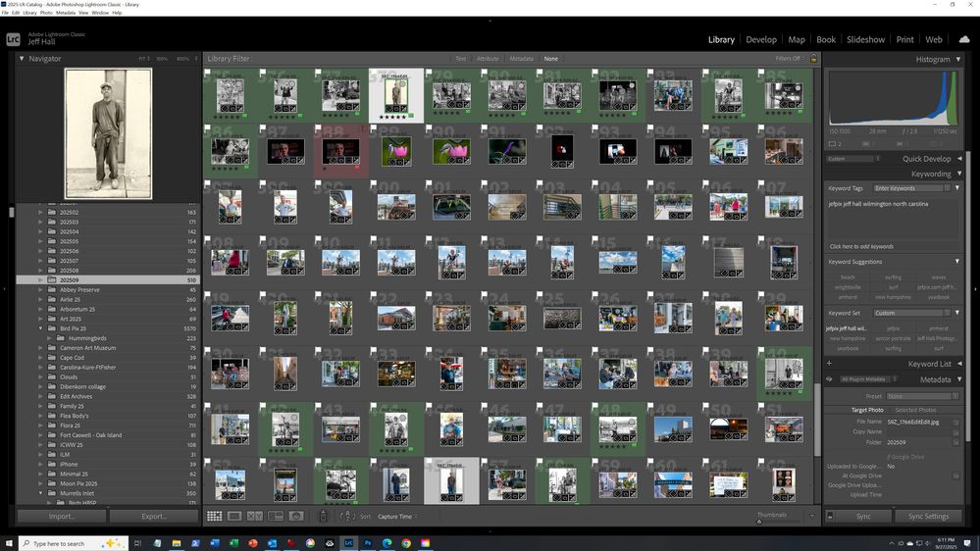Viewport: 980px width, 551px height.
Task: Collapse Keyword Suggestions section
Action: pos(956,262)
